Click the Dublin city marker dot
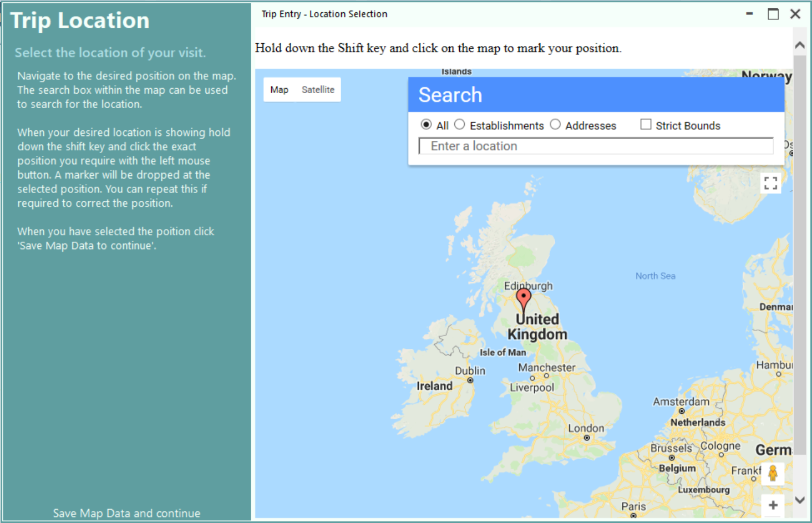 470,380
